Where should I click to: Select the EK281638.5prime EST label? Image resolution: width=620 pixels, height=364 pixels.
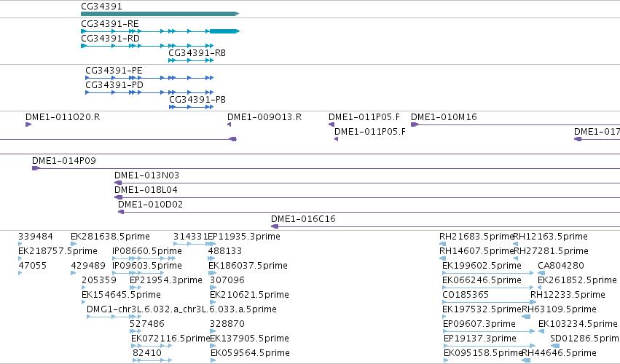coord(110,237)
